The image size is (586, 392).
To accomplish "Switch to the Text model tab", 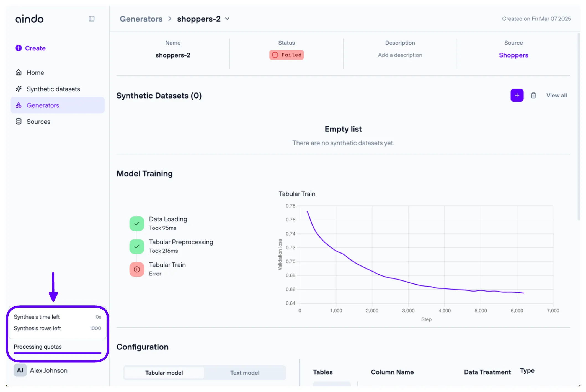I will (245, 373).
